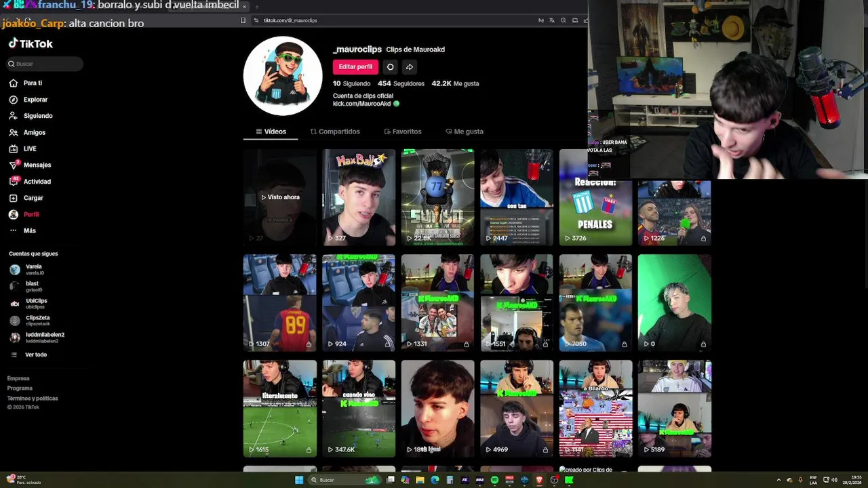This screenshot has height=488, width=868.
Task: Open the HaxBall video with 327 views
Action: coord(359,197)
